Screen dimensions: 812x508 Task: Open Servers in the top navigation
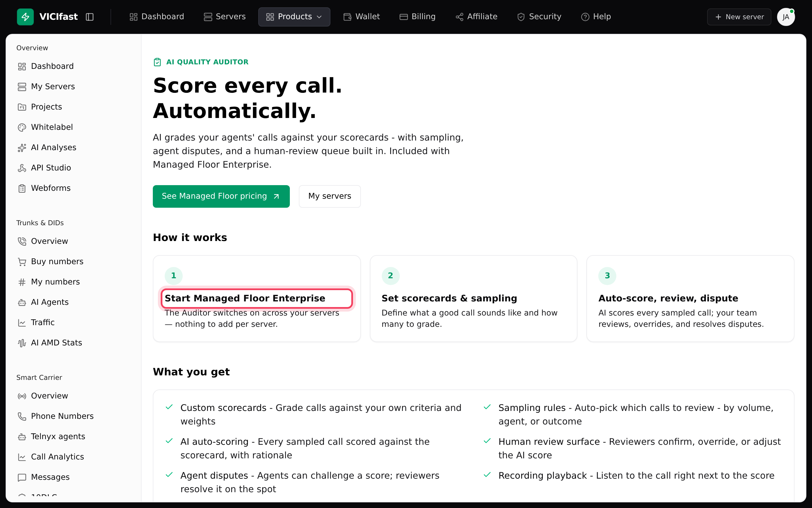(x=225, y=17)
